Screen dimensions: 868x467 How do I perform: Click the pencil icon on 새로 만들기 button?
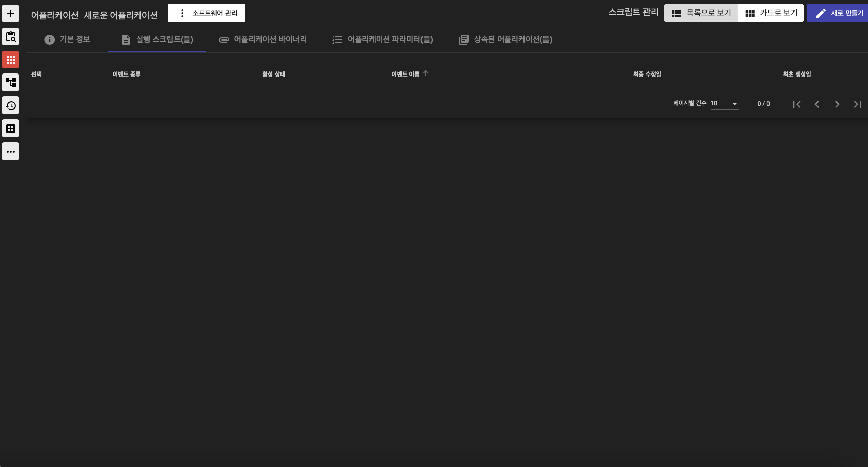821,13
